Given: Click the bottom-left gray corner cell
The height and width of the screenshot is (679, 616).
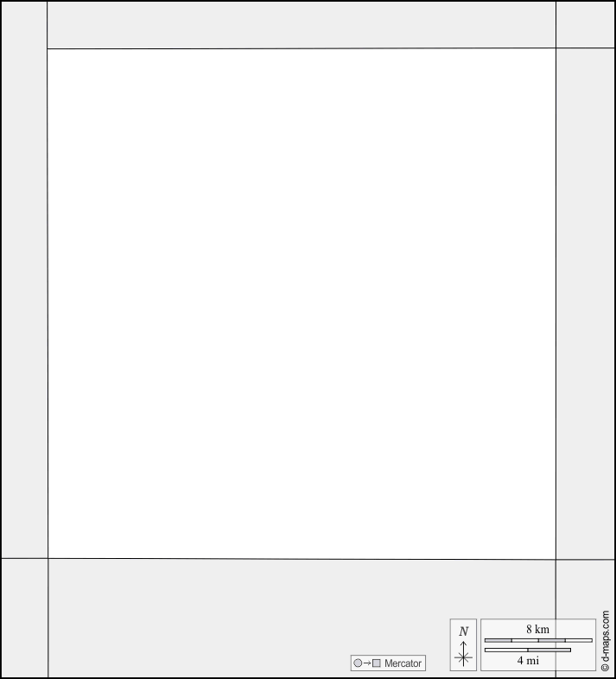Looking at the screenshot, I should click(25, 618).
